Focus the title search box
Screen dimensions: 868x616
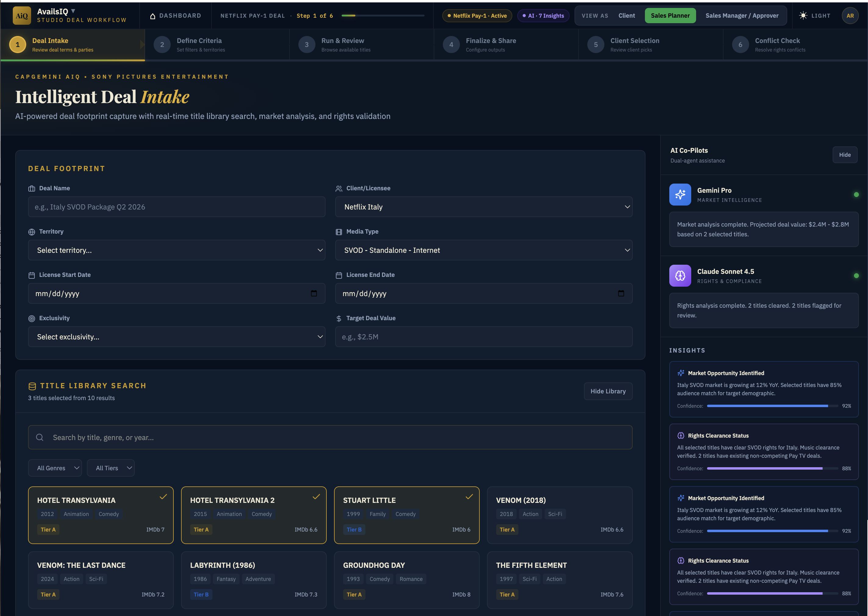330,437
